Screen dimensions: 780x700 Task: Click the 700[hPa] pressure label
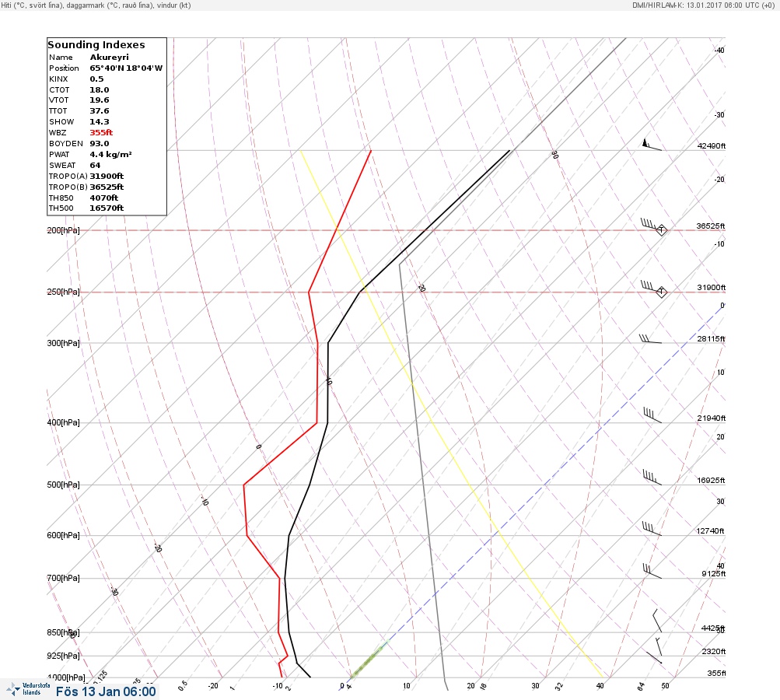tap(63, 578)
